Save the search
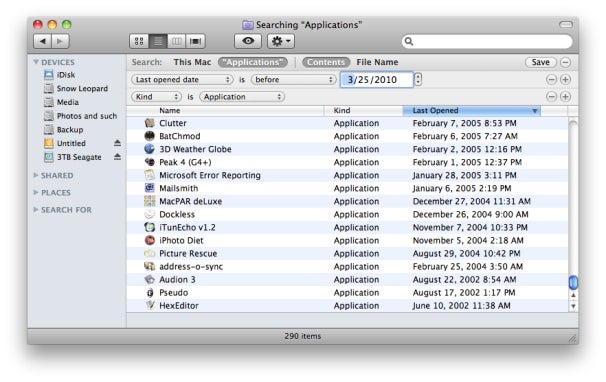 pos(540,62)
